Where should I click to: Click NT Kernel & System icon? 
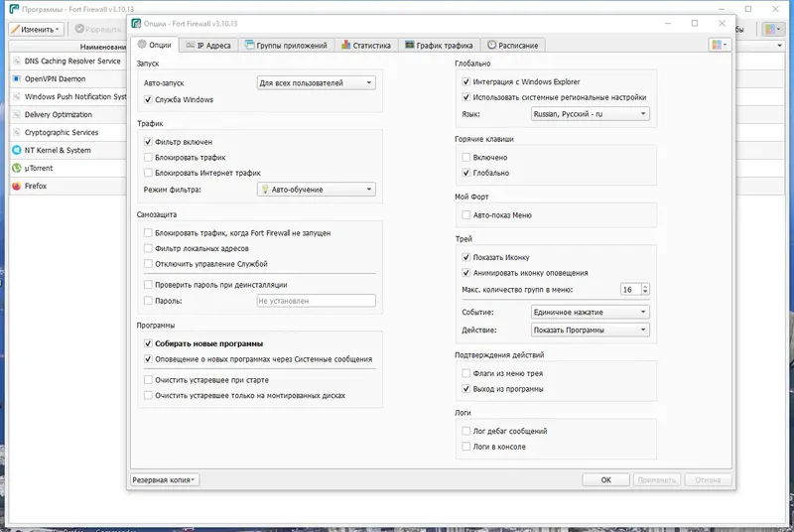(17, 150)
